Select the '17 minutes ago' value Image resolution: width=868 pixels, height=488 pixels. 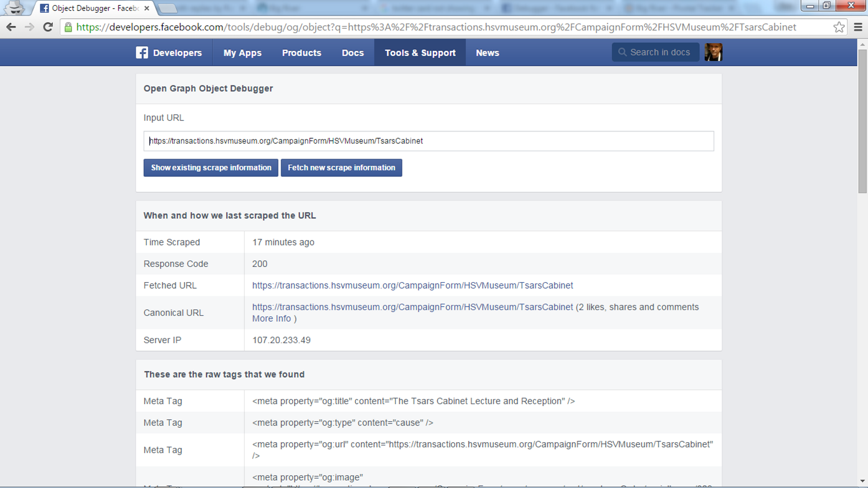283,242
